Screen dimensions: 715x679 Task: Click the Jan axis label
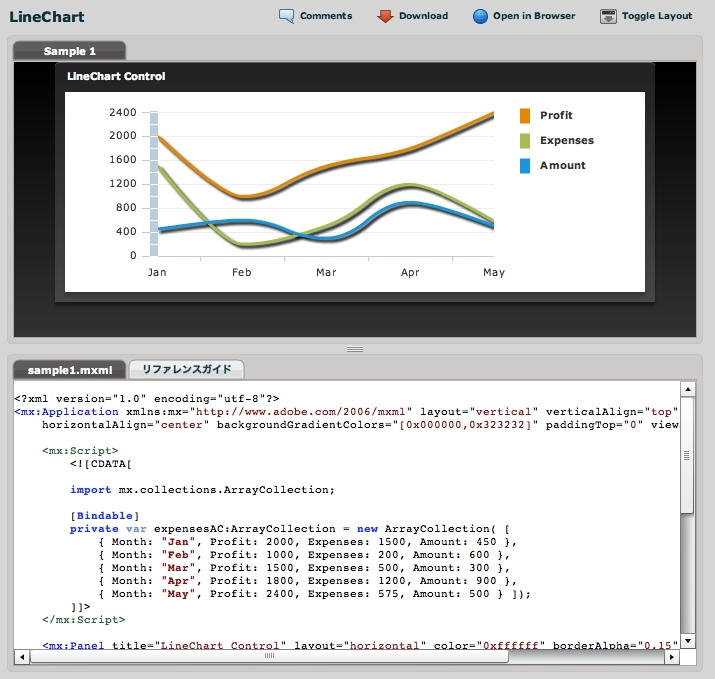click(157, 272)
